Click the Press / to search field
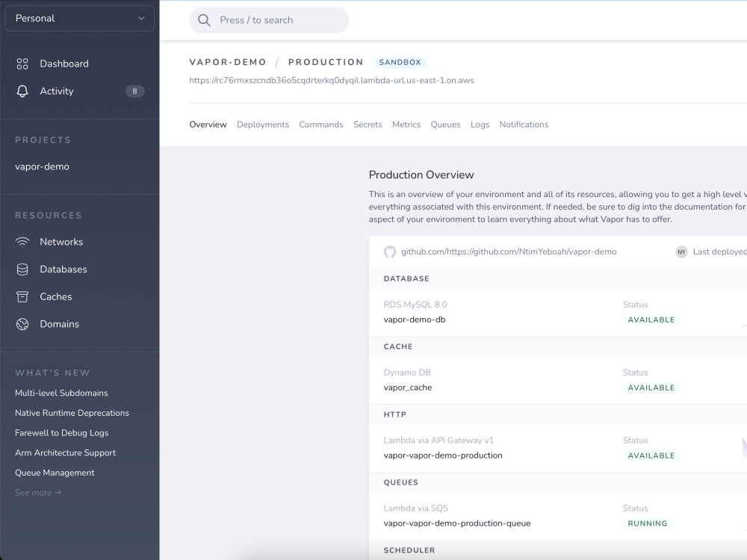Image resolution: width=747 pixels, height=560 pixels. (269, 20)
